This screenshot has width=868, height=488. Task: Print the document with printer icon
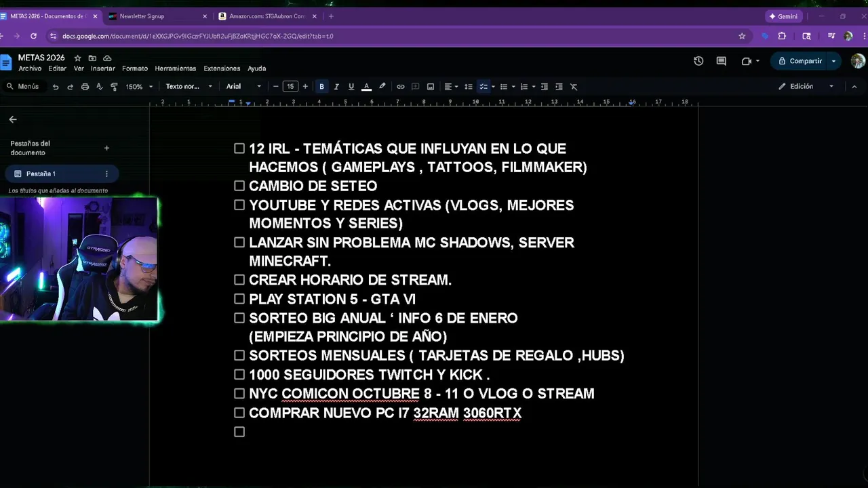(x=85, y=87)
